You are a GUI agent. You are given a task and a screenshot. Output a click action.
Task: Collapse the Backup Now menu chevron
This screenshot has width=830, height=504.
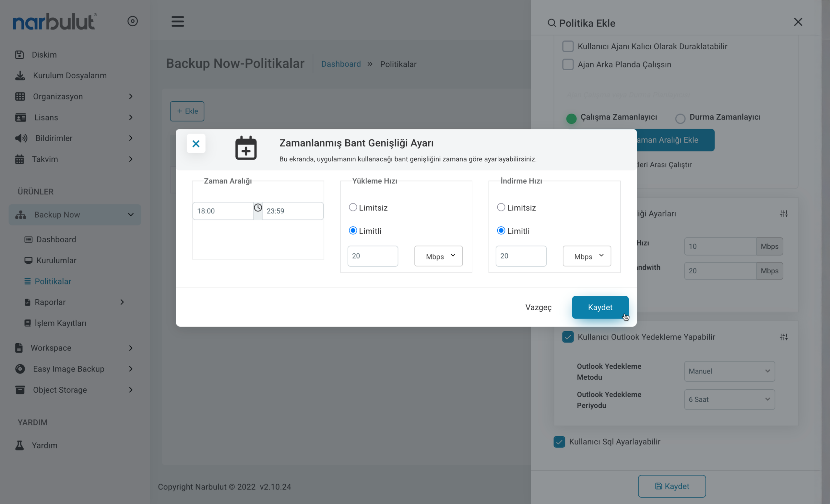[131, 215]
